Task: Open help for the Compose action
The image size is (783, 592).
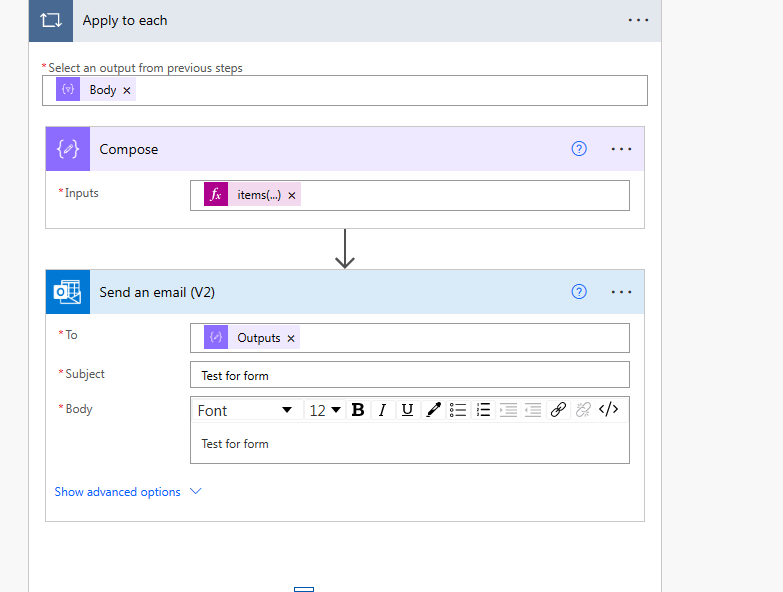Action: pos(579,149)
